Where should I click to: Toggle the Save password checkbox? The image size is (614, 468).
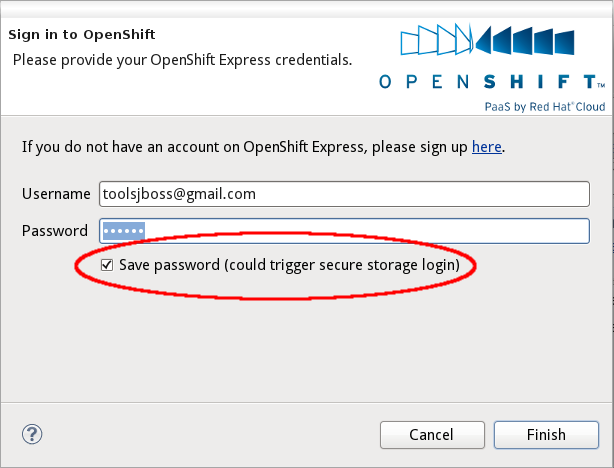click(x=107, y=265)
